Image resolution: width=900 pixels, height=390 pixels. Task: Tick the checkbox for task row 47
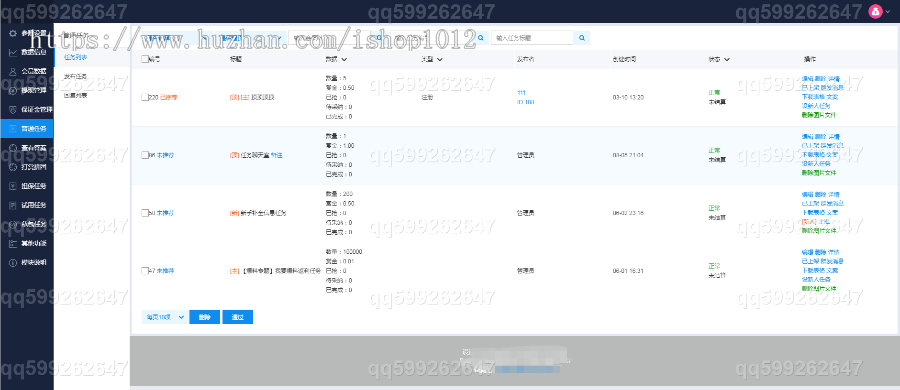(145, 271)
